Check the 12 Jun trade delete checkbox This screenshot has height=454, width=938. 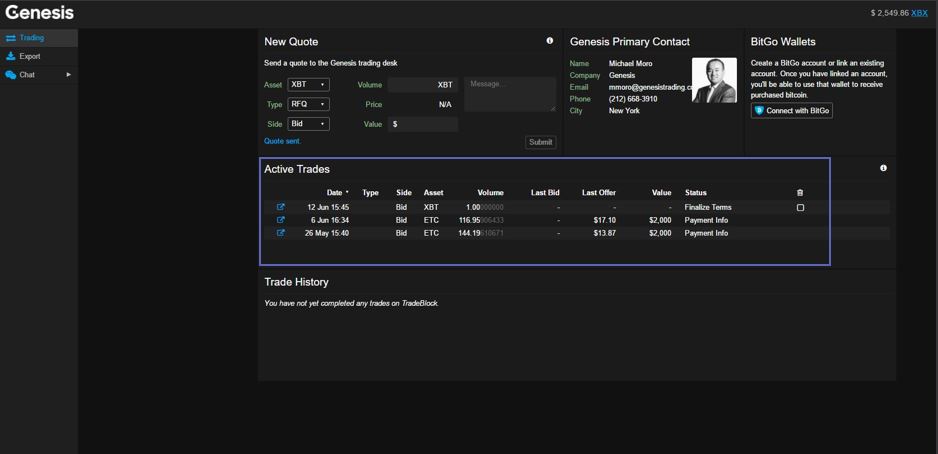tap(800, 208)
